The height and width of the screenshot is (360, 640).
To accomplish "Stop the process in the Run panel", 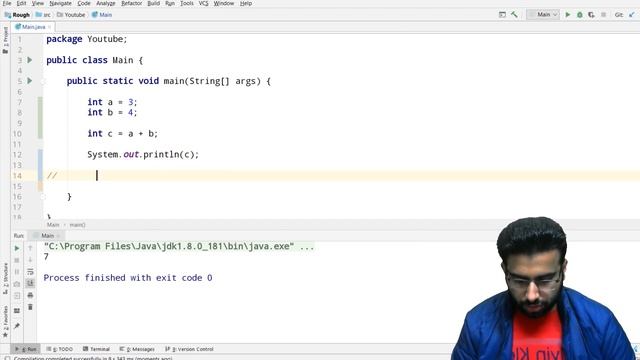I will [17, 260].
